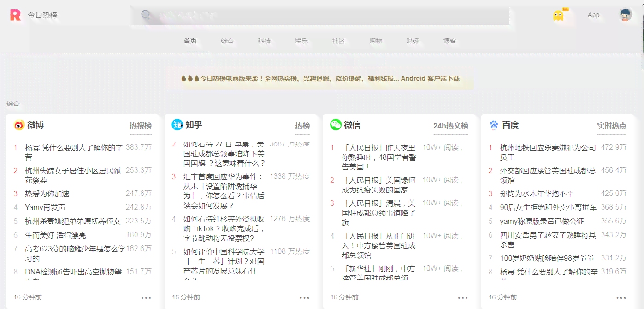Click the 综合 section heading above cards

13,104
